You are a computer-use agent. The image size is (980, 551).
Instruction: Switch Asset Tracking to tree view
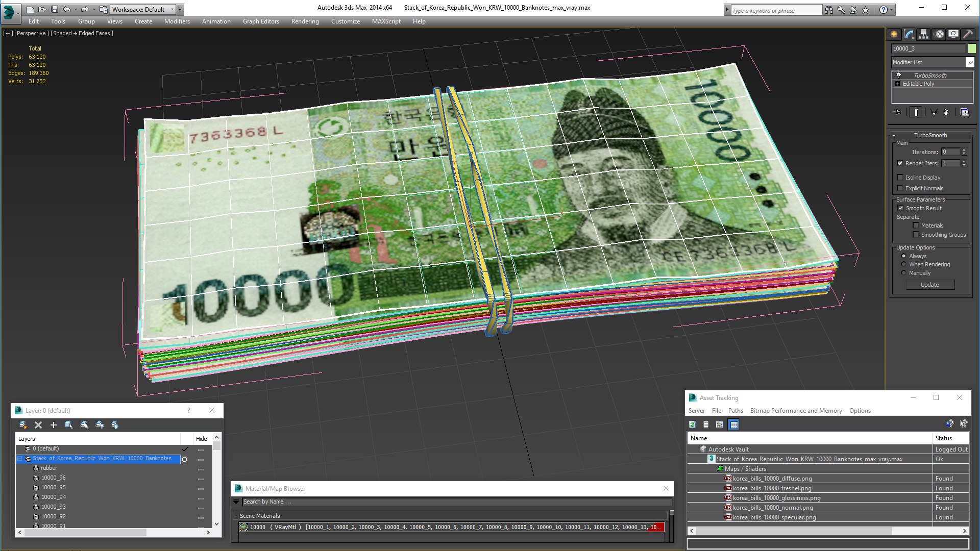[720, 424]
